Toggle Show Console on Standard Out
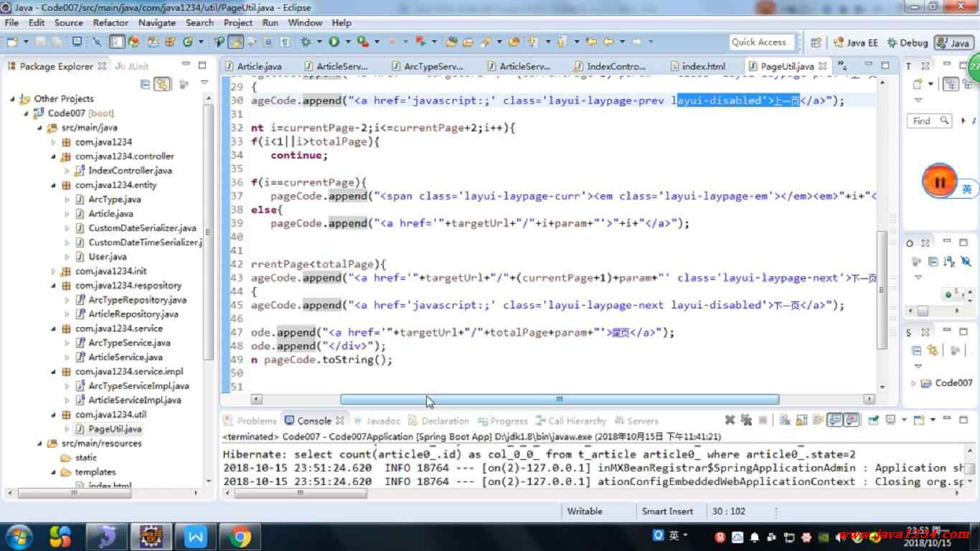 834,420
